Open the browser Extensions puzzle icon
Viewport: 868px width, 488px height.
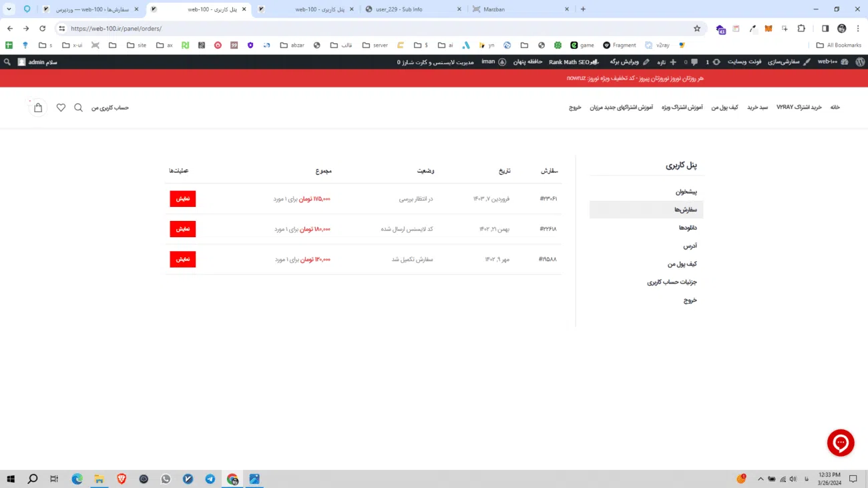click(801, 29)
